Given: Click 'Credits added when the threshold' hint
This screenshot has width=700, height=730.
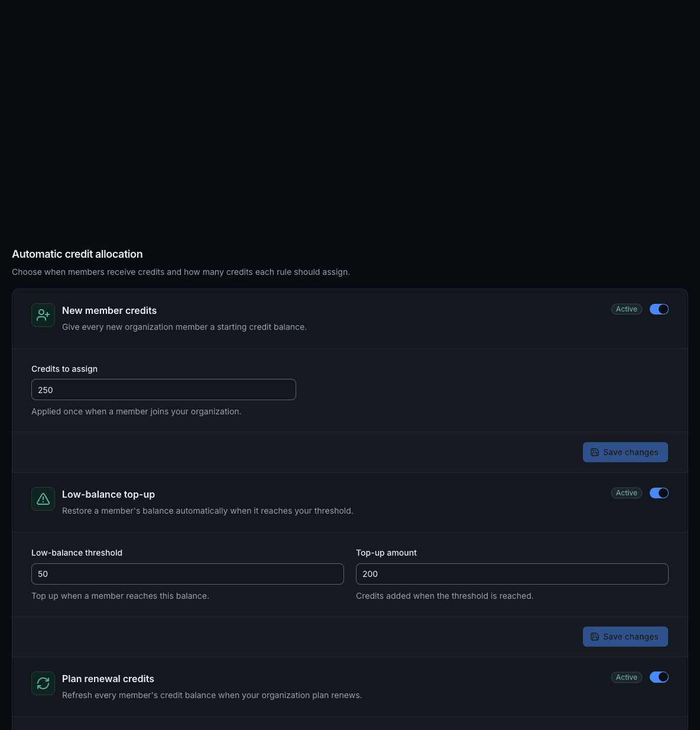Looking at the screenshot, I should (x=445, y=596).
